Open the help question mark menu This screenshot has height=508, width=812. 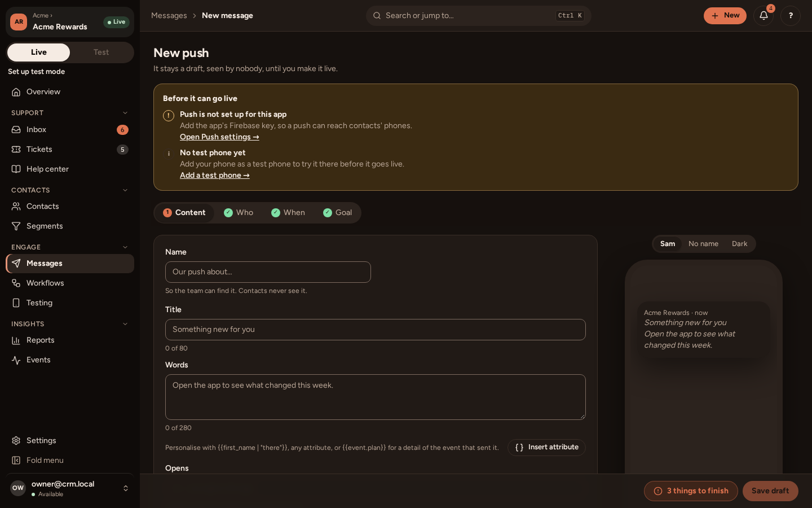(x=791, y=16)
